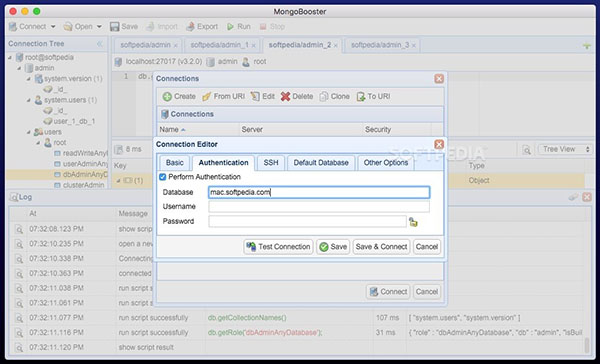Select the Authentication tab
Viewport: 600px width, 364px height.
coord(223,163)
